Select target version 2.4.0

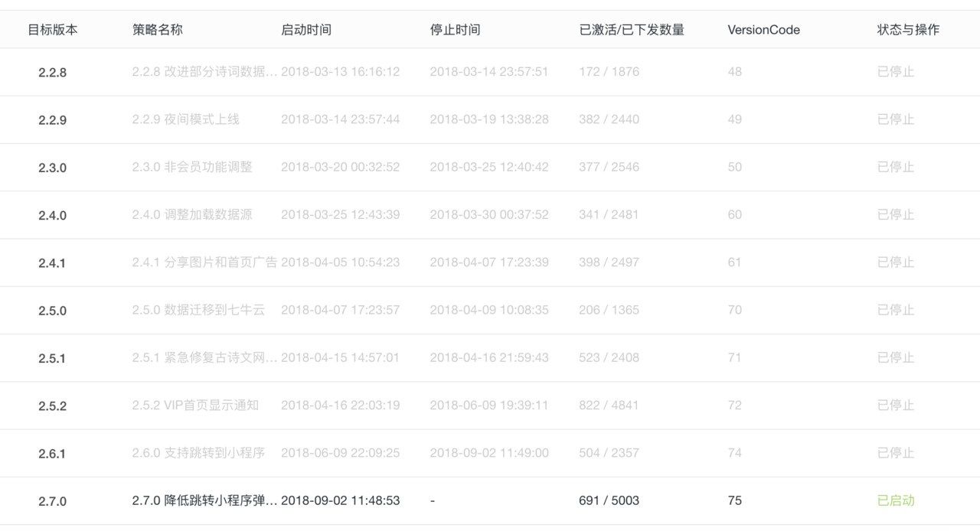pyautogui.click(x=53, y=216)
